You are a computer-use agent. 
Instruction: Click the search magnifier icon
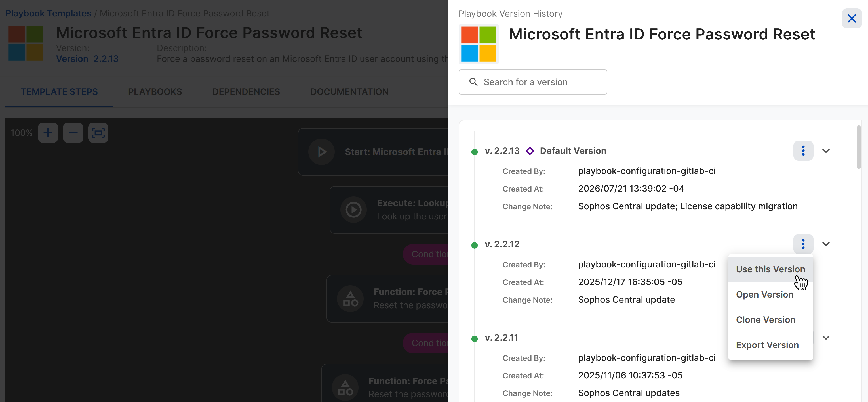click(473, 82)
